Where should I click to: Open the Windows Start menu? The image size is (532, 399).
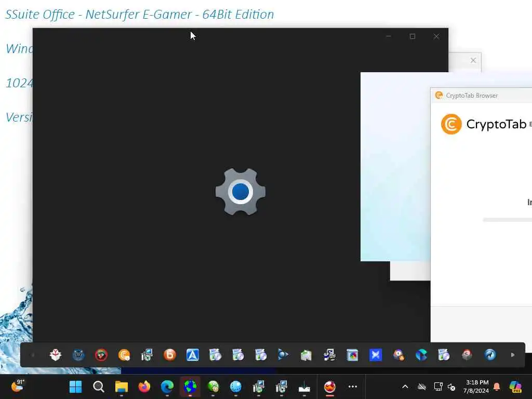point(75,387)
